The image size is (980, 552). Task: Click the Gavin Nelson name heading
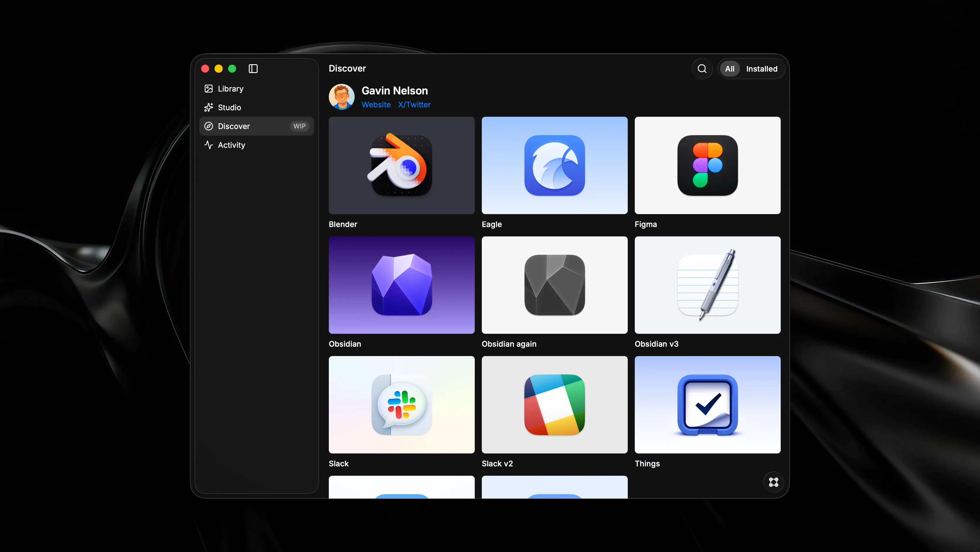click(394, 91)
